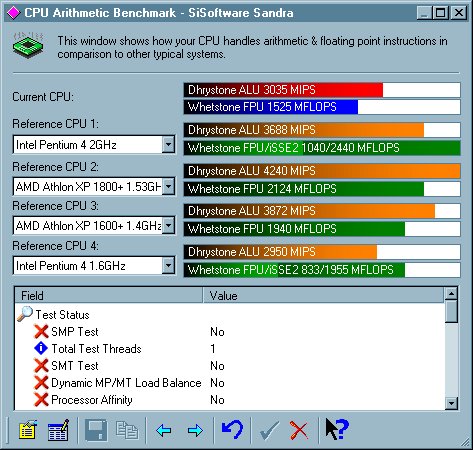Click the blue refresh arrow icon
This screenshot has height=450, width=473.
pos(232,430)
